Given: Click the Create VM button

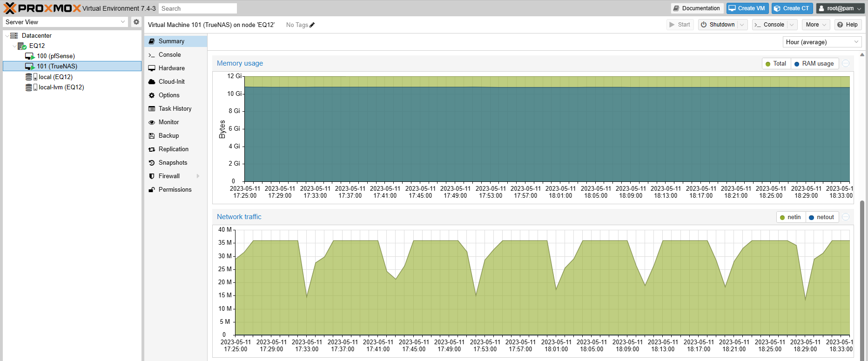Looking at the screenshot, I should click(x=747, y=8).
